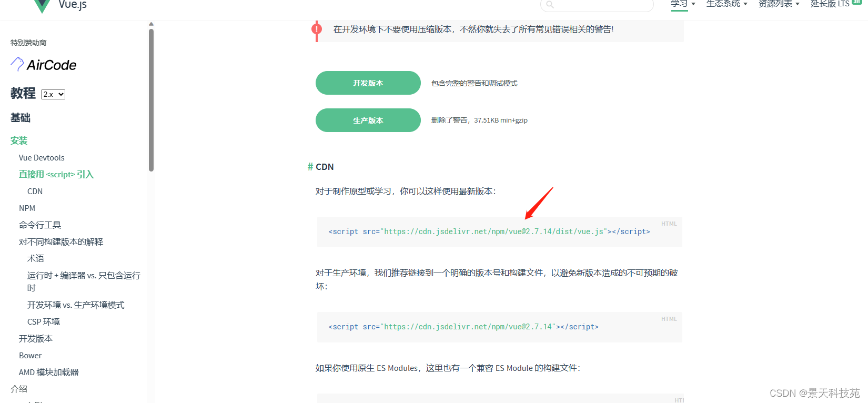The width and height of the screenshot is (868, 403).
Task: Open 介绍 sidebar section
Action: tap(19, 389)
